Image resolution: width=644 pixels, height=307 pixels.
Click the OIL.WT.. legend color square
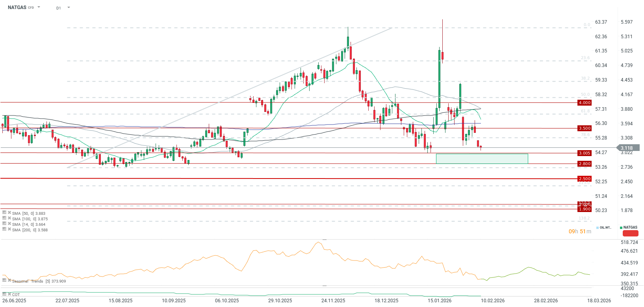pos(598,228)
